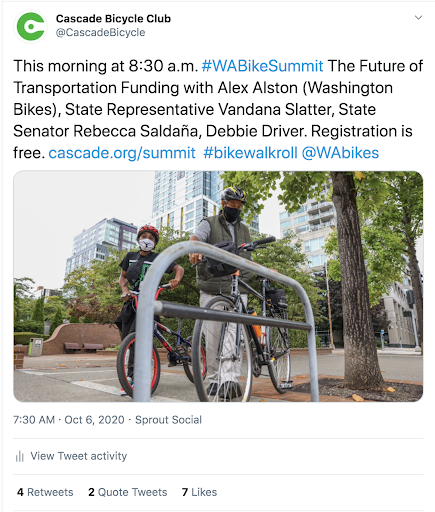Click the Oct 6, 2020 date
435x512 pixels.
click(x=94, y=420)
